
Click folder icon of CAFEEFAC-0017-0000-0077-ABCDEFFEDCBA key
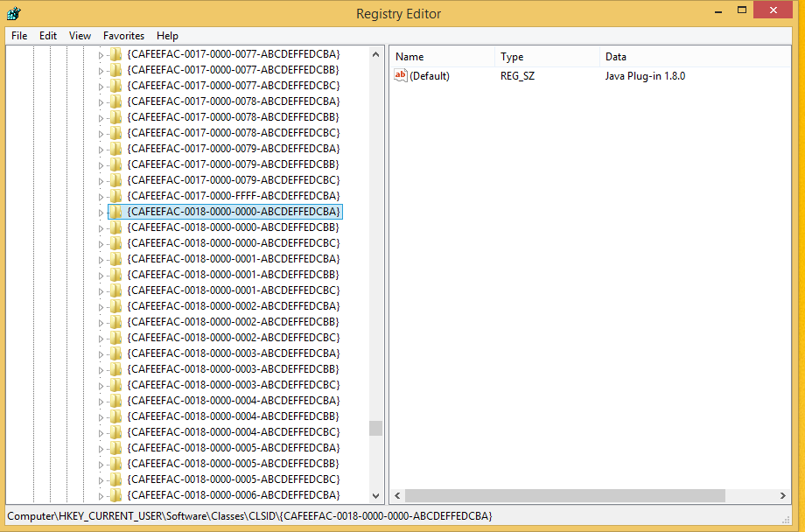tap(115, 54)
